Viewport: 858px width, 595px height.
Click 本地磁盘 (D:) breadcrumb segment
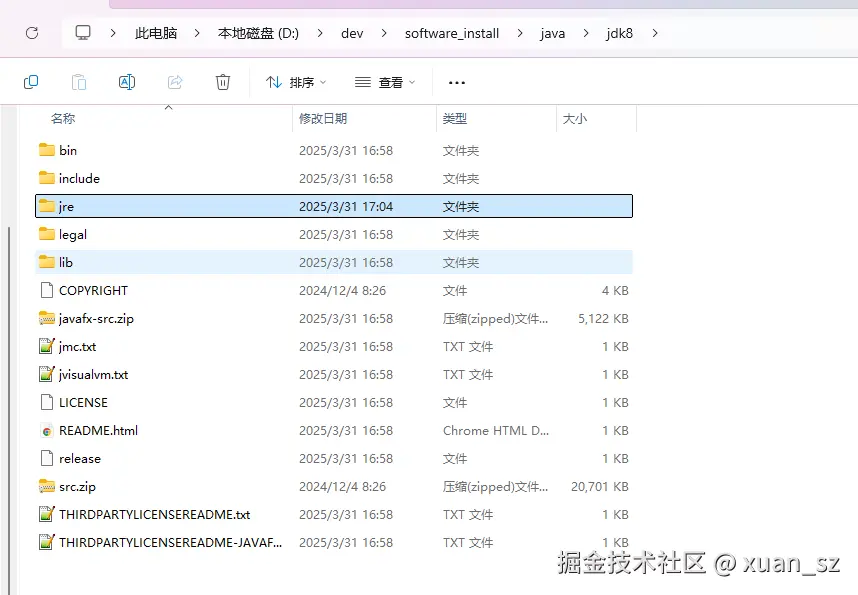click(258, 33)
